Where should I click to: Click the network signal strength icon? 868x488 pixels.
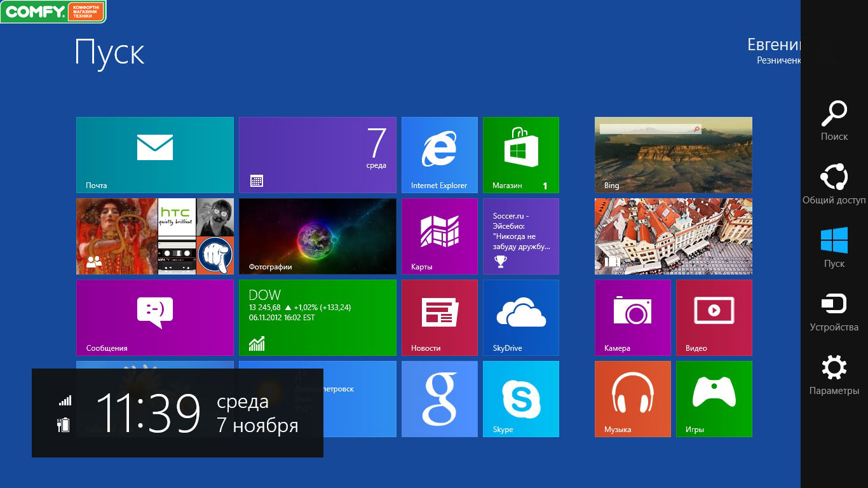(65, 400)
